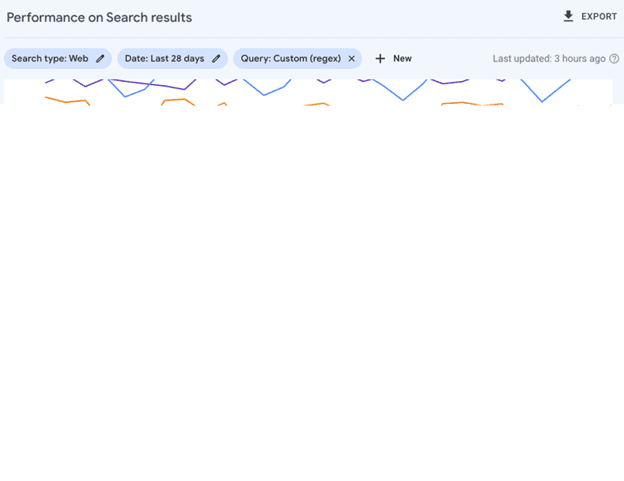Remove the Query Custom (regex) filter
The image size is (624, 481).
pyautogui.click(x=351, y=58)
